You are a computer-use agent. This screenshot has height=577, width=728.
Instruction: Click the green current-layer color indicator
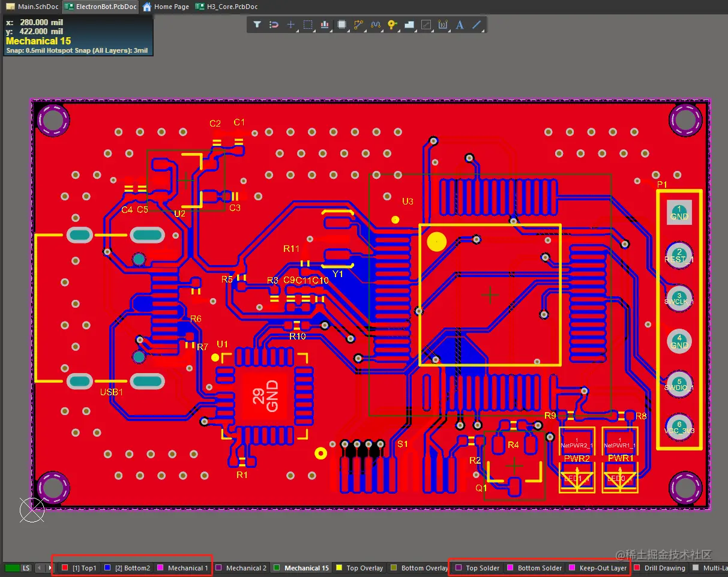click(x=12, y=567)
